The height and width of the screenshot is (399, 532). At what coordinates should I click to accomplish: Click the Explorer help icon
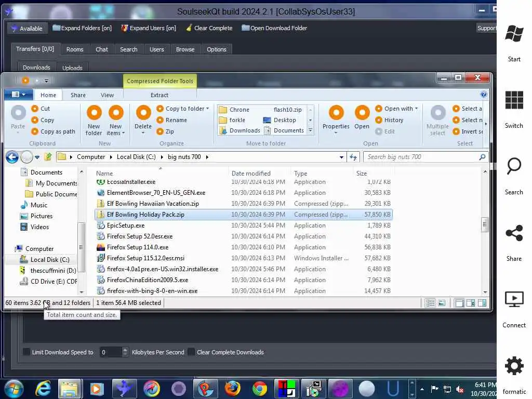click(x=484, y=95)
